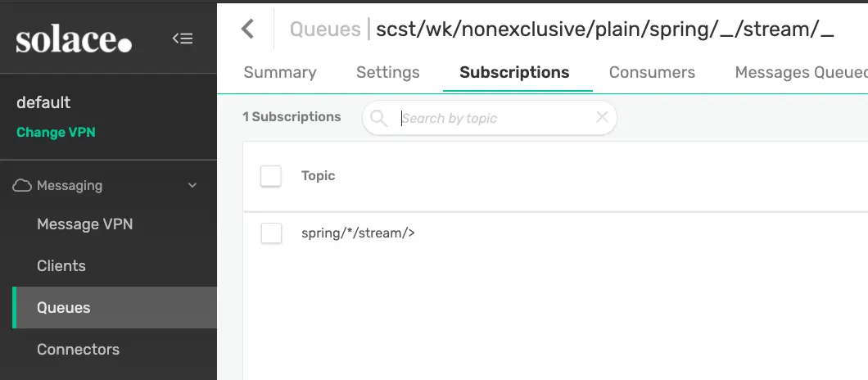Viewport: 868px width, 380px height.
Task: Click the search magnifier icon
Action: pyautogui.click(x=378, y=118)
